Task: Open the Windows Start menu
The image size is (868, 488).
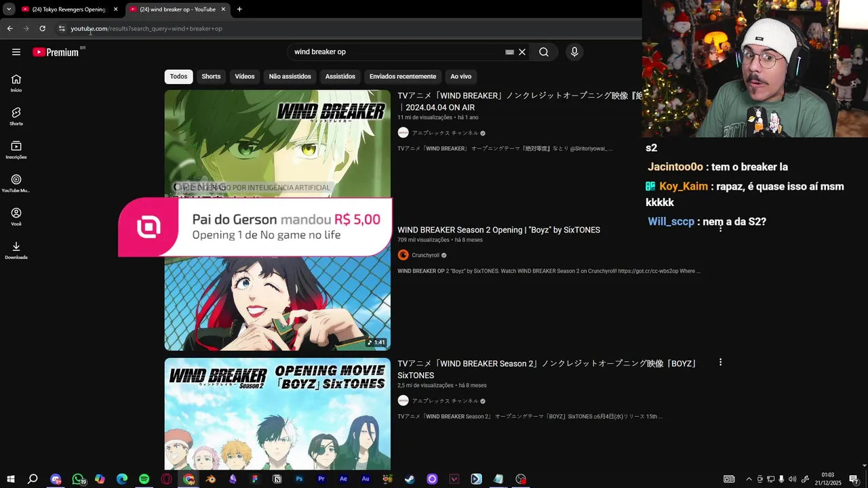Action: (x=10, y=479)
